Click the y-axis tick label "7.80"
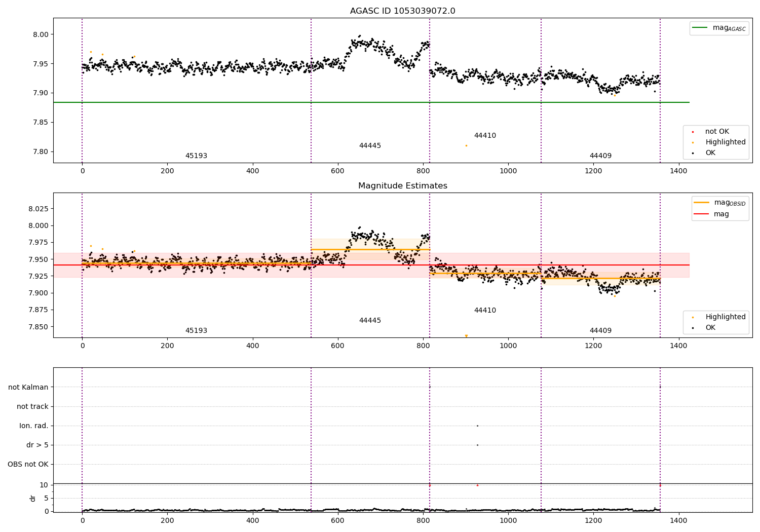This screenshot has width=760, height=532. pos(41,152)
